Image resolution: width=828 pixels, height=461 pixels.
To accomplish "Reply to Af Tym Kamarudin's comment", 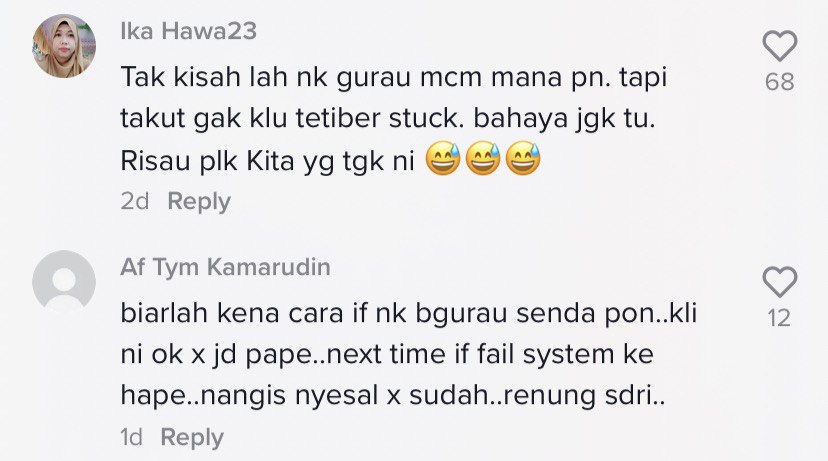I will coord(192,438).
